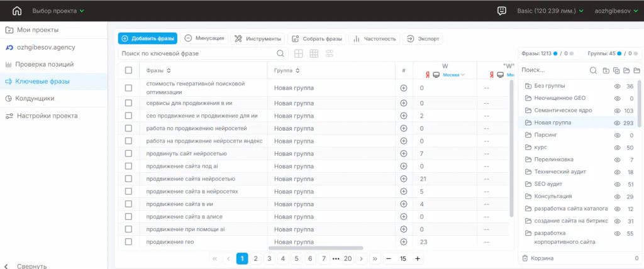
Task: Click the 'Частотность' button
Action: (x=374, y=38)
